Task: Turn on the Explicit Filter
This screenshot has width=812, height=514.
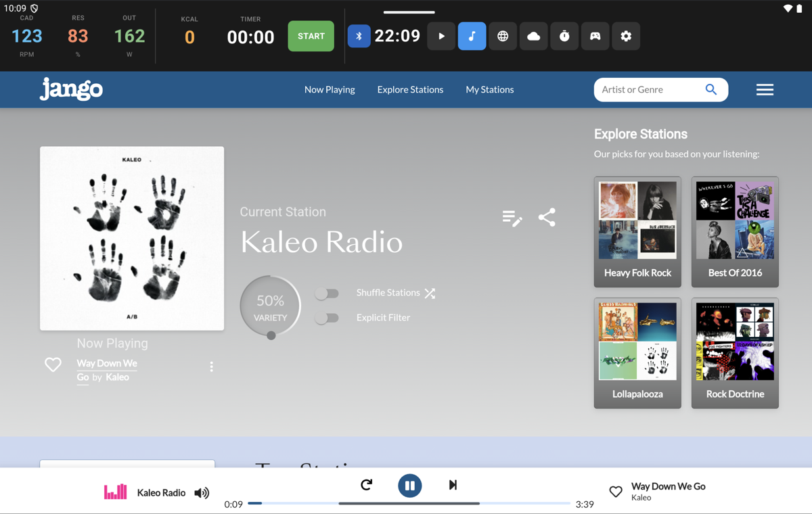Action: [x=328, y=317]
